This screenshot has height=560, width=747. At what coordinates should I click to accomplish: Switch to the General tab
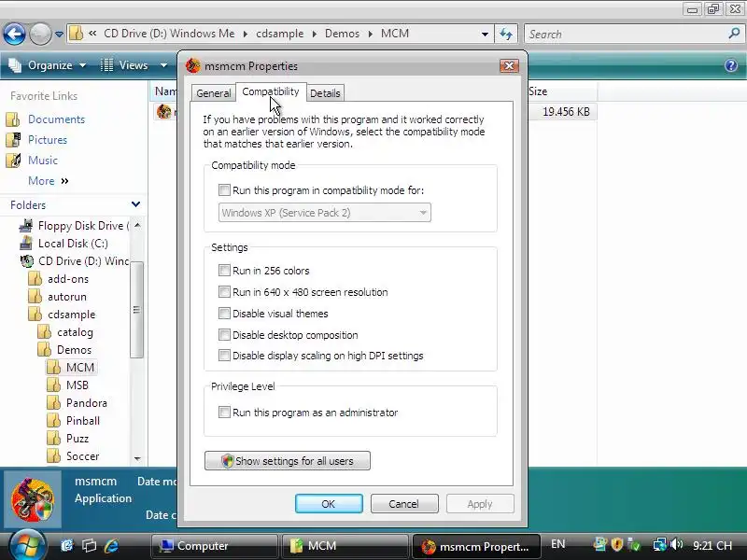point(214,93)
